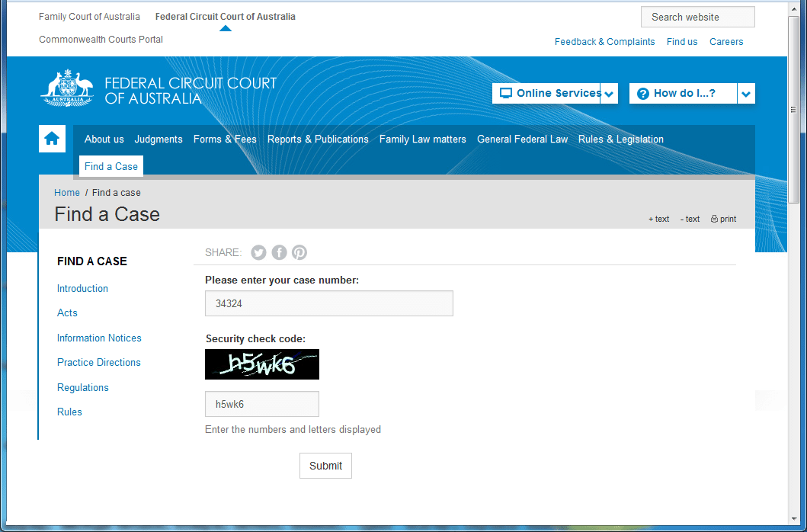The width and height of the screenshot is (807, 532).
Task: Click the vertical scrollbar thumb
Action: [x=793, y=109]
